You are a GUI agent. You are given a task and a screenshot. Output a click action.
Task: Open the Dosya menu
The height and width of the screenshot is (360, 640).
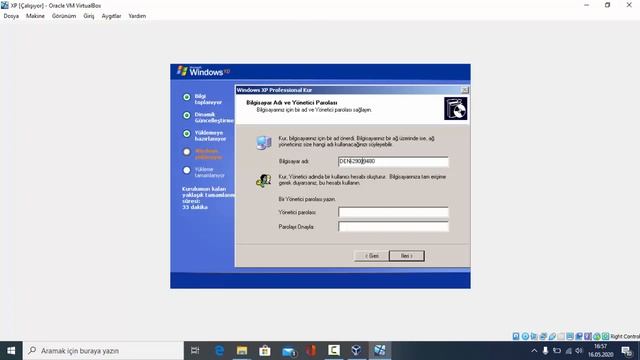(11, 16)
